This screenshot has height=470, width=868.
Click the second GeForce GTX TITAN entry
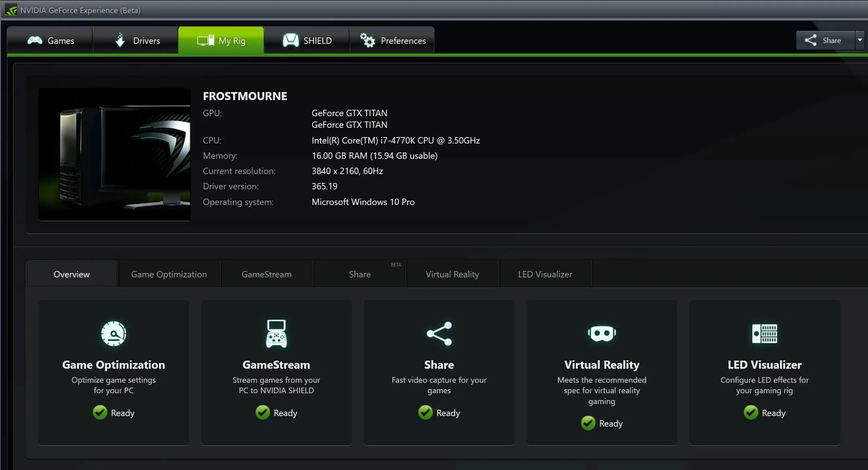click(350, 125)
